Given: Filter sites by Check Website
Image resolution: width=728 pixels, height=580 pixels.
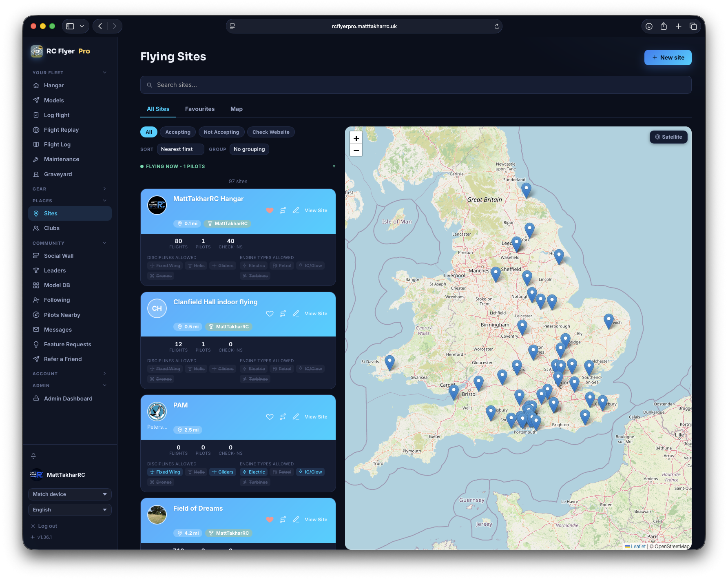Looking at the screenshot, I should click(x=271, y=132).
